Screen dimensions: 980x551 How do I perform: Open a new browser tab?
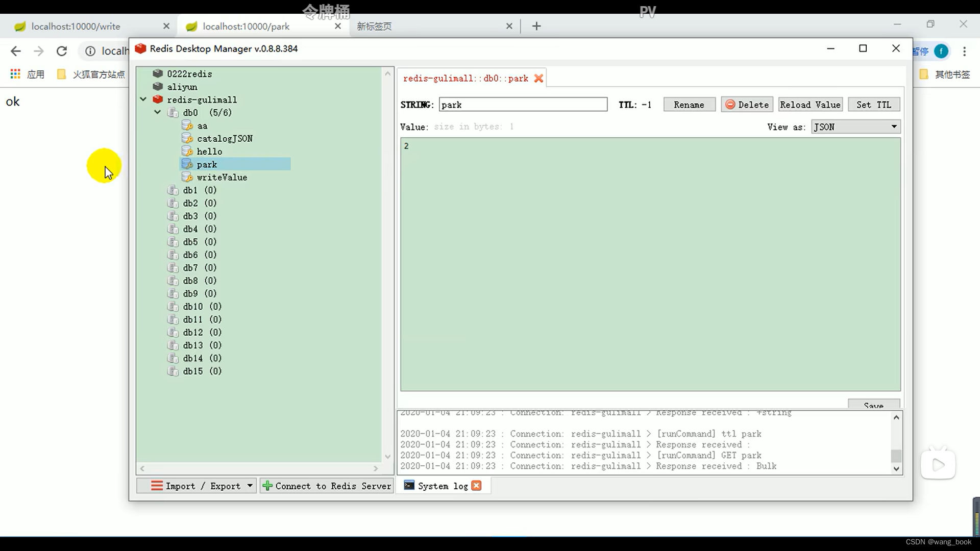tap(536, 26)
